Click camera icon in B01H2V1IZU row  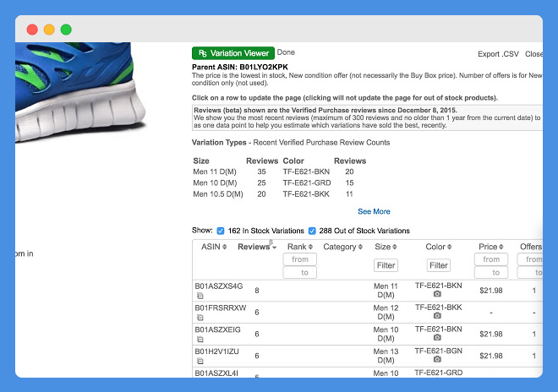point(437,359)
